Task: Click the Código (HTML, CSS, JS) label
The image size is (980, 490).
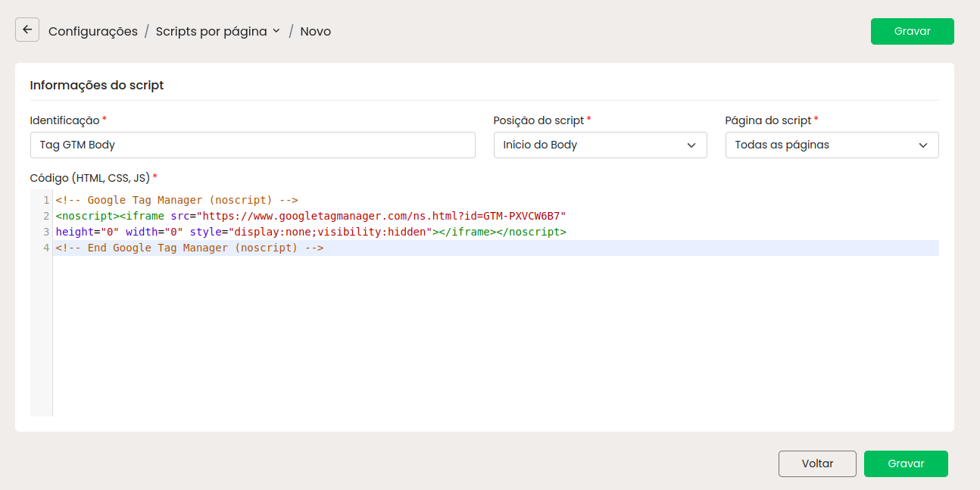Action: (x=89, y=177)
